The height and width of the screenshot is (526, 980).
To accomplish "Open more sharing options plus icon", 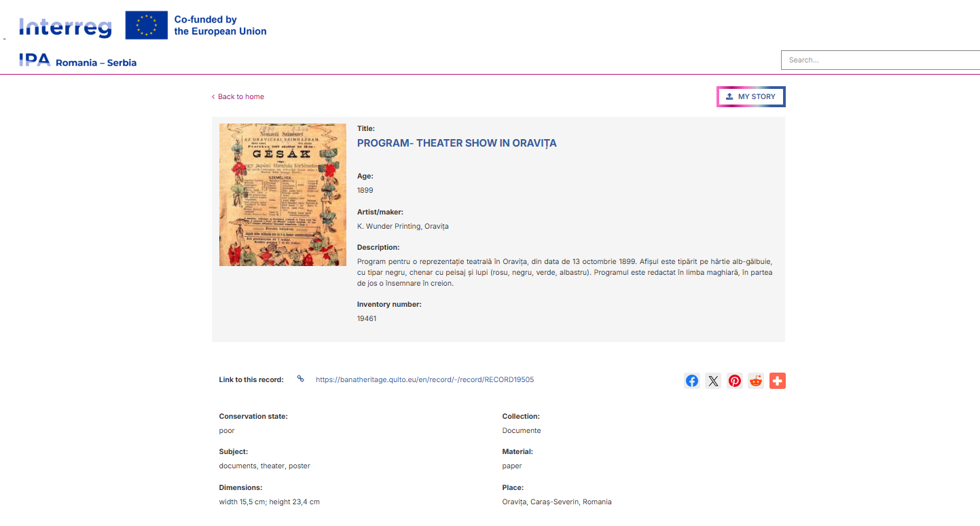I will pyautogui.click(x=778, y=381).
